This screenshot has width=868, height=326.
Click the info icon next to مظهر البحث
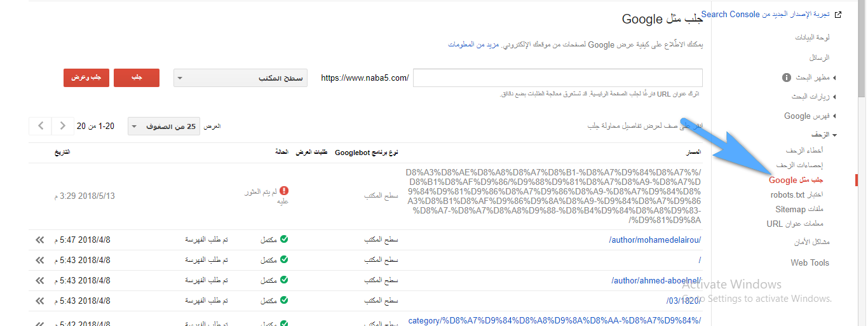coord(787,78)
